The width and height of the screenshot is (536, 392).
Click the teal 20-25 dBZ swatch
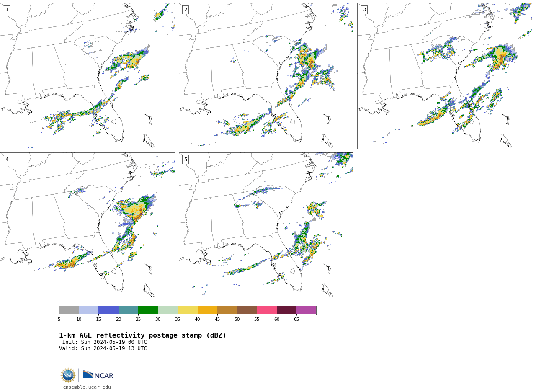click(128, 310)
